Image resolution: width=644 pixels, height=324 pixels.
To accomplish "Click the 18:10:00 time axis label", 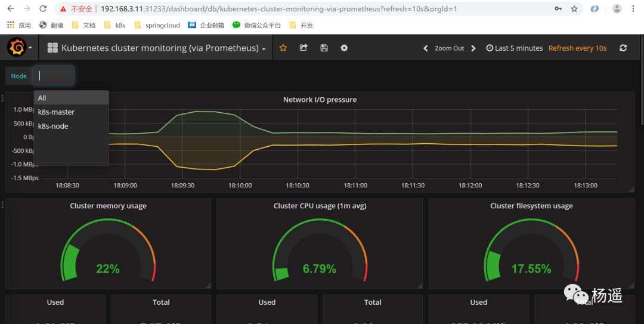I will click(x=240, y=186).
